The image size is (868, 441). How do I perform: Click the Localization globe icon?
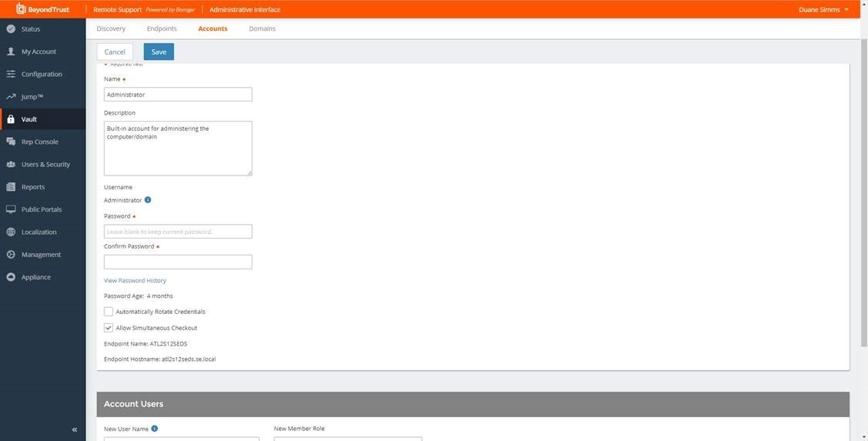[x=11, y=232]
